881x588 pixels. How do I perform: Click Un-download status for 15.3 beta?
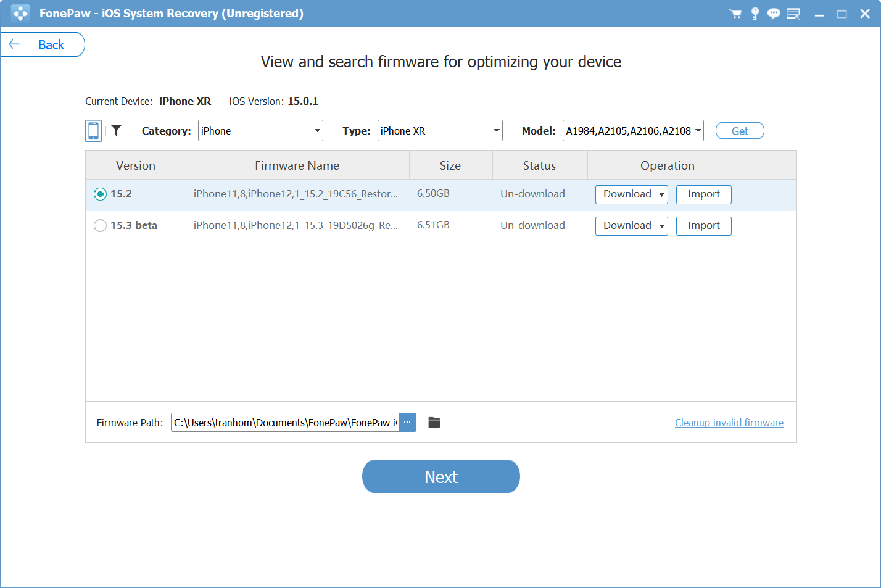tap(532, 225)
